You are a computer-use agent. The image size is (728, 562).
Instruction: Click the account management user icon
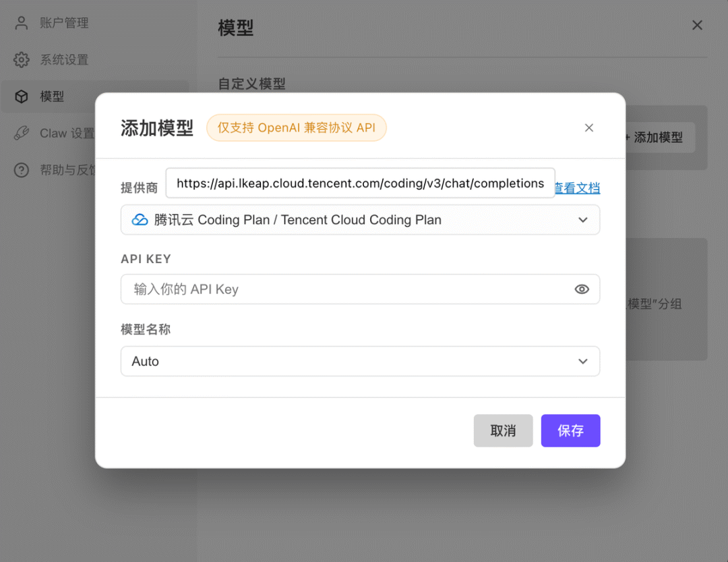point(22,23)
